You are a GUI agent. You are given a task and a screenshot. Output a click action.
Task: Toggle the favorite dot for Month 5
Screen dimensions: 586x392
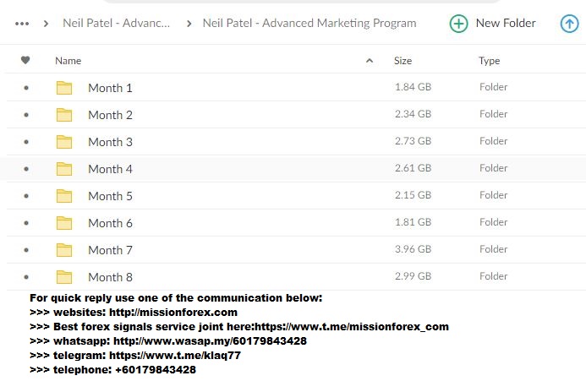[26, 196]
